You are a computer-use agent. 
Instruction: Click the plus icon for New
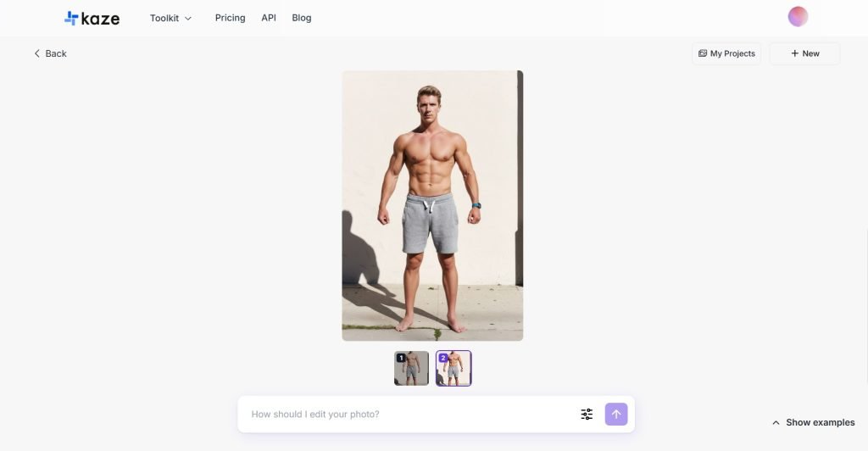794,53
